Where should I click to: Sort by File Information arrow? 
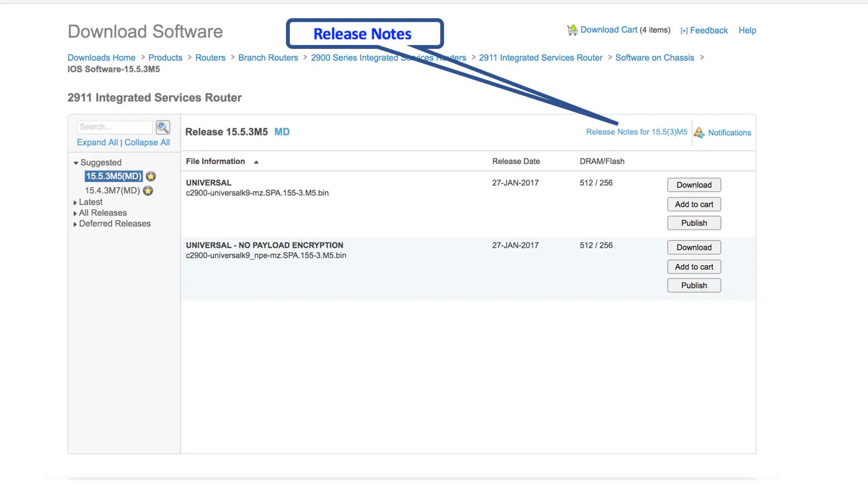[x=256, y=162]
